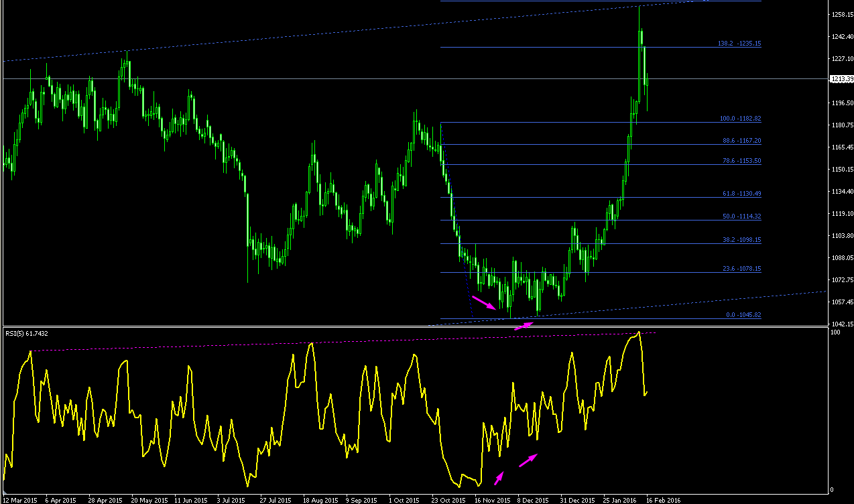The width and height of the screenshot is (854, 504).
Task: Select the 23 Oct 2015 time axis label
Action: coord(448,500)
